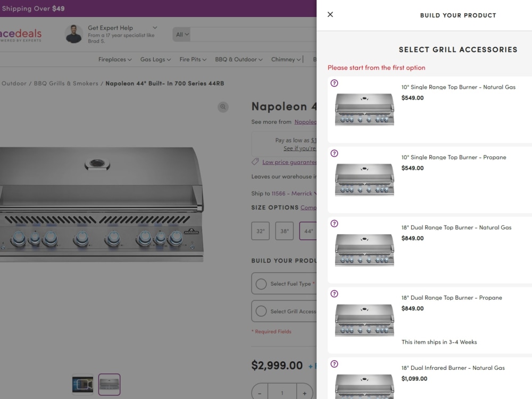
Task: Open the Low price guarantee link
Action: click(x=289, y=162)
